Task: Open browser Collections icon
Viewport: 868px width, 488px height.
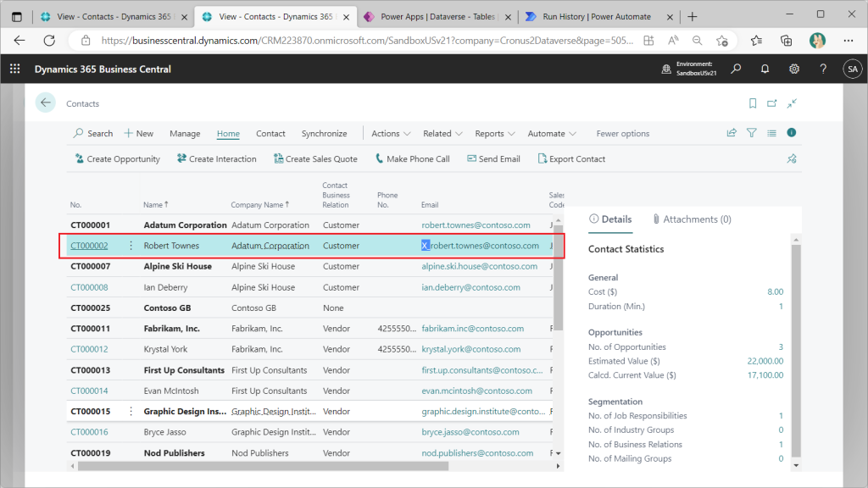Action: pyautogui.click(x=786, y=41)
